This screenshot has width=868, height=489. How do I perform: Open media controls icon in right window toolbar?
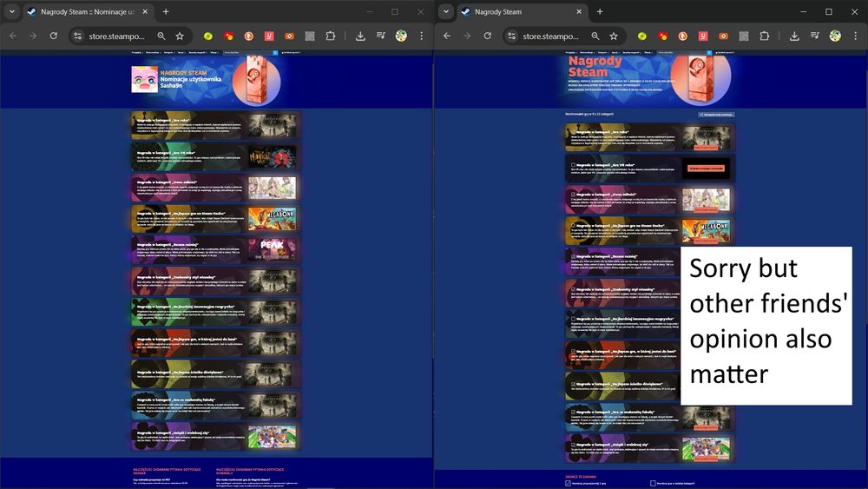point(815,36)
